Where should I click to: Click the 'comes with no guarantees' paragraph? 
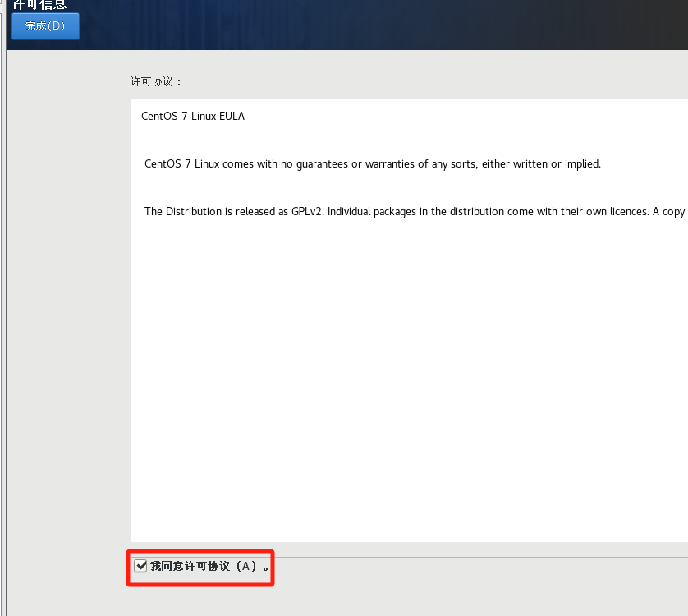point(373,164)
